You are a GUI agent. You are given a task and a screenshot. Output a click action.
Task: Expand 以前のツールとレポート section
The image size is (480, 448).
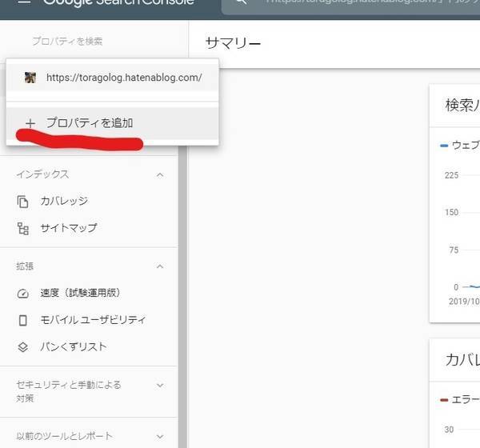(160, 436)
